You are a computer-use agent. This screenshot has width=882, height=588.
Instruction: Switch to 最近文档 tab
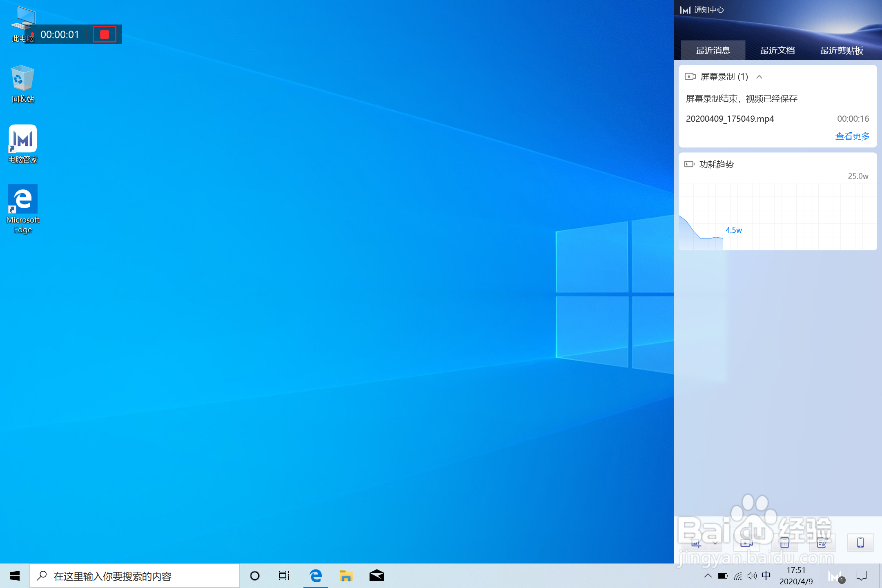(777, 51)
